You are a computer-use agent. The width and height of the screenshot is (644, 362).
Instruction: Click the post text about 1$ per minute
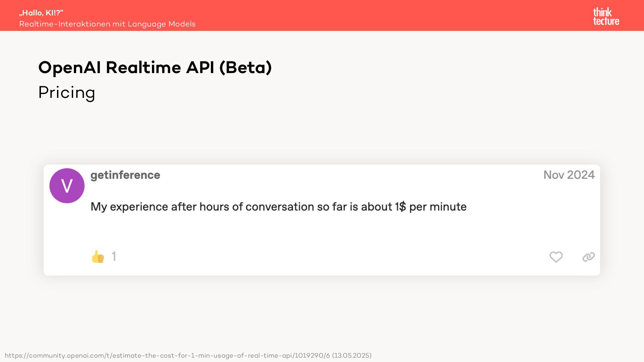pos(278,206)
